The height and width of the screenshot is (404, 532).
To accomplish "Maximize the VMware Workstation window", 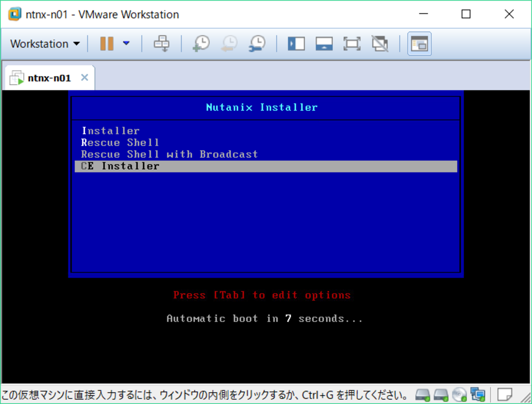I will (466, 14).
